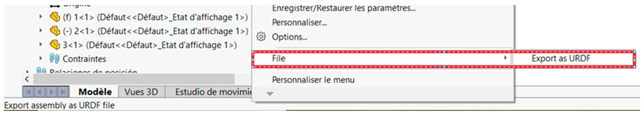Open Personnaliser le menu
This screenshot has height=118, width=644.
tap(313, 80)
